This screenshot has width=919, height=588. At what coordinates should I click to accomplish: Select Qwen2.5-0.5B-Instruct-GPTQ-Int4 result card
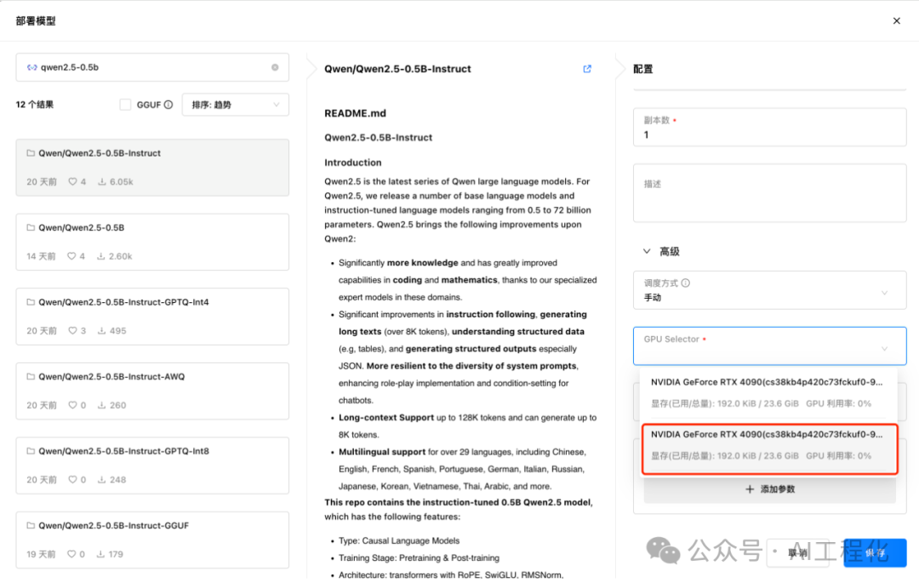152,317
